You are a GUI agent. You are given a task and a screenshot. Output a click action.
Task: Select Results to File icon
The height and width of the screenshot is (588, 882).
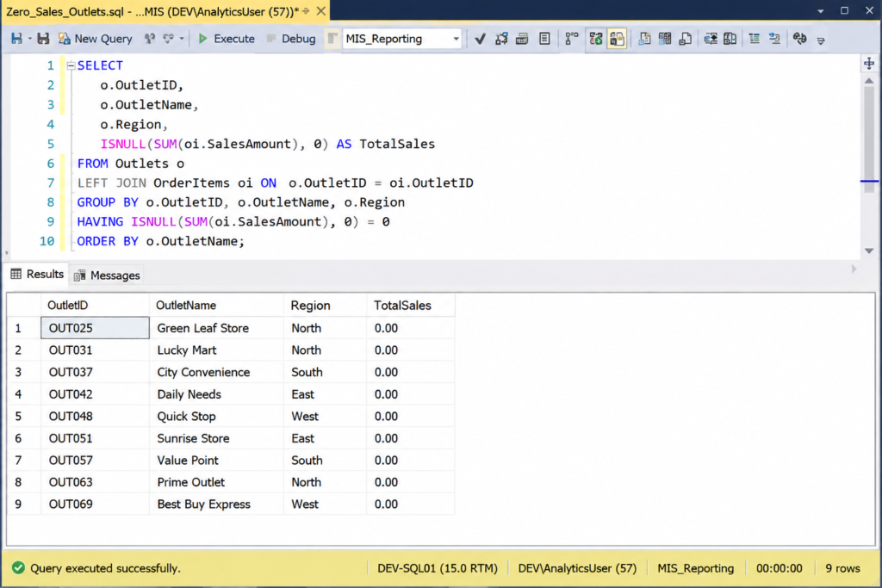tap(686, 39)
